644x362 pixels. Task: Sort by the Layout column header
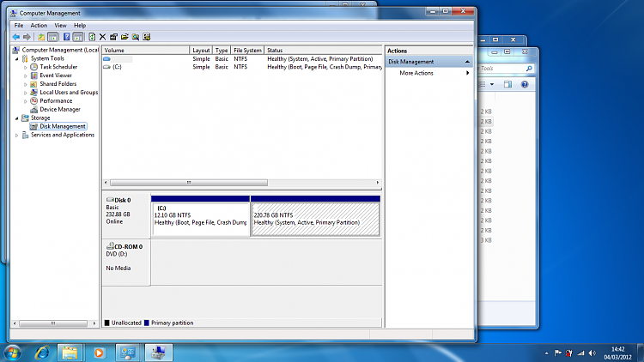pos(201,50)
